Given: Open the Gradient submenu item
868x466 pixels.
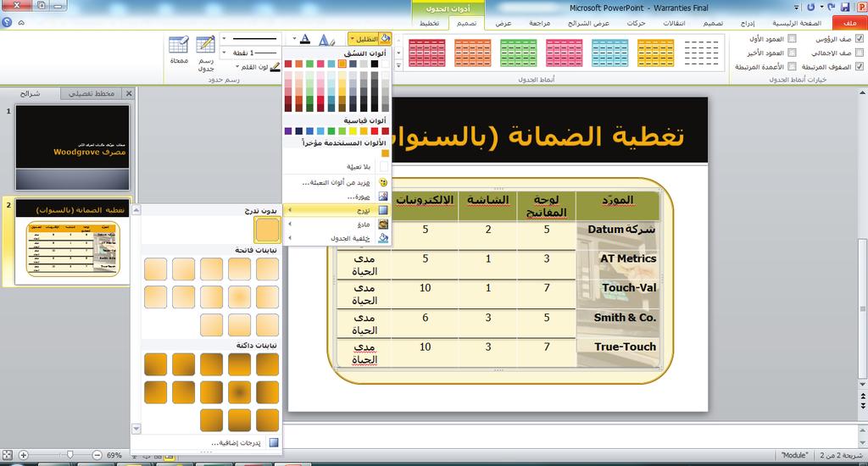Looking at the screenshot, I should pos(337,210).
